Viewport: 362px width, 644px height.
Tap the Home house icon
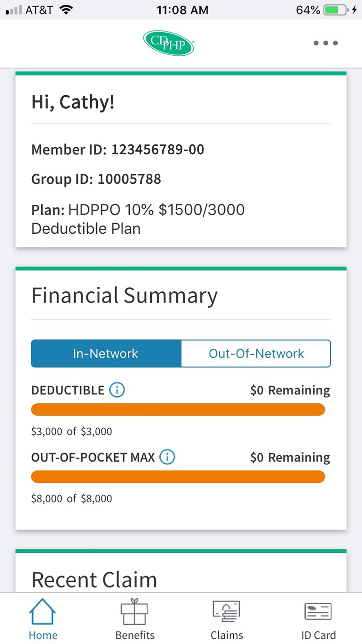43,612
